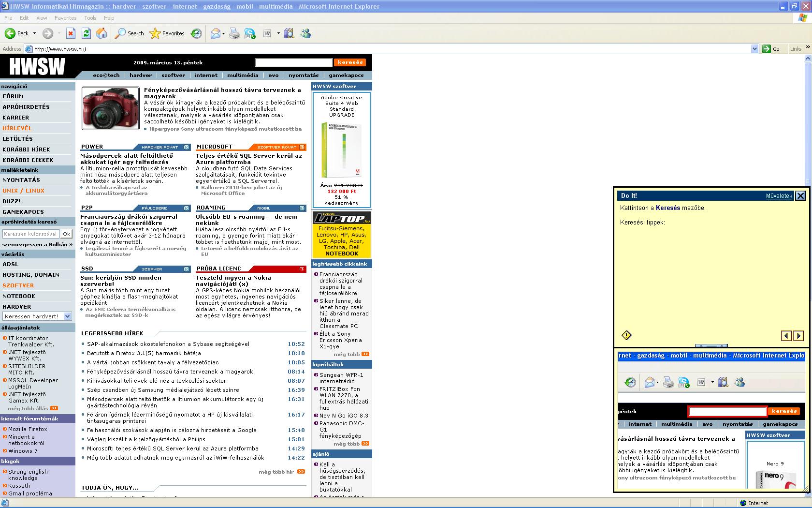812x508 pixels.
Task: Open the Back button history dropdown
Action: coord(34,33)
